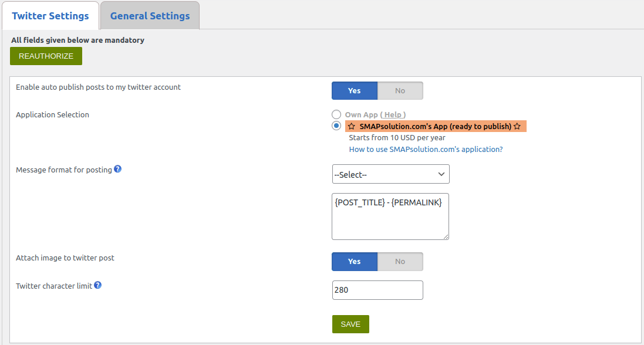Open the Own App Help link
This screenshot has height=345, width=644.
393,115
